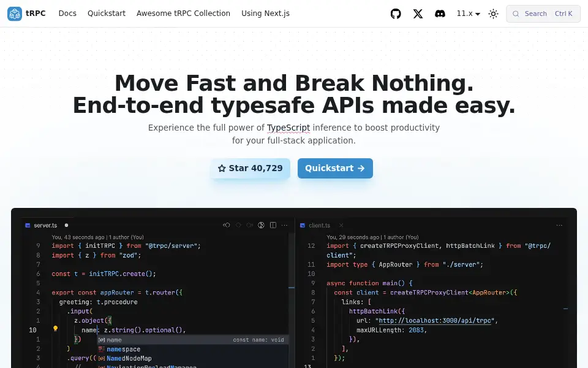This screenshot has height=368, width=588.
Task: Click the open changes icon in server.ts toolbar
Action: (262, 225)
